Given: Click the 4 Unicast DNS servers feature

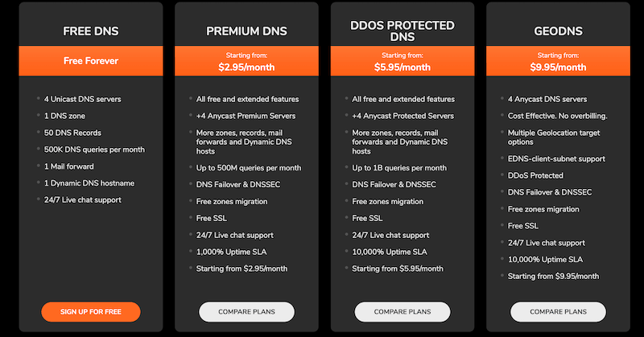Looking at the screenshot, I should (x=84, y=99).
